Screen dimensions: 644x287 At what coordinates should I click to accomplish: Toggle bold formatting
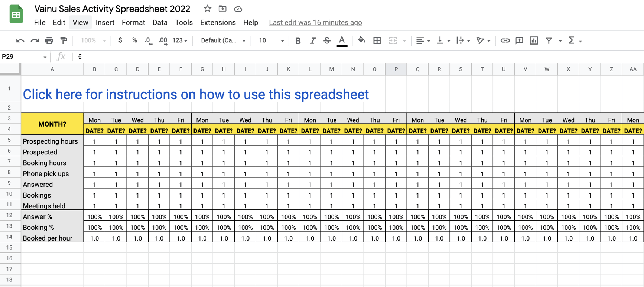coord(298,41)
